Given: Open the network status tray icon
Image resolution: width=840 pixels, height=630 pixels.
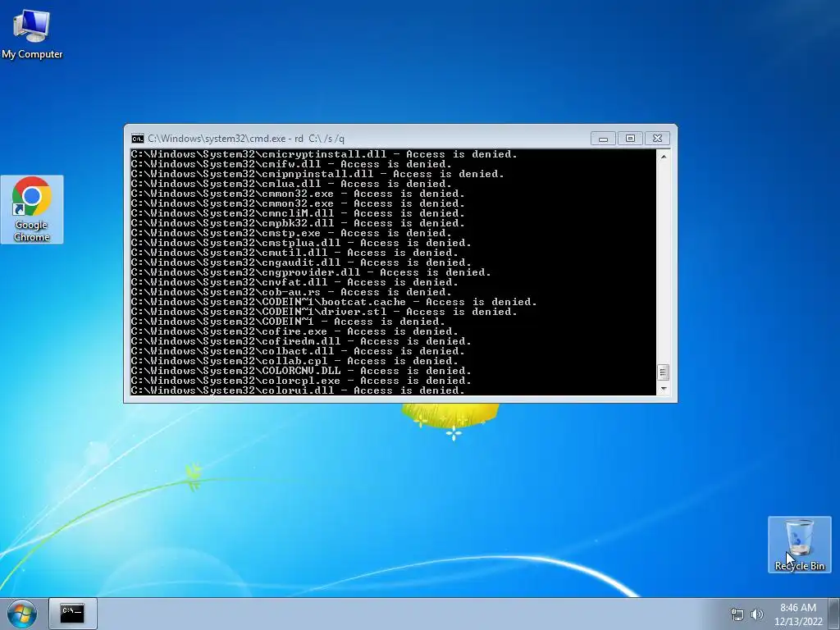Looking at the screenshot, I should click(x=737, y=614).
